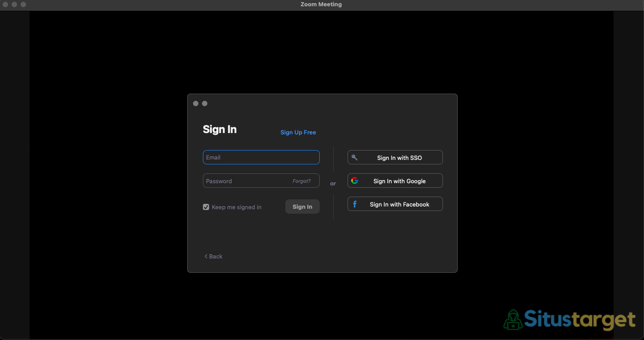Close the Sign In dialog window

coord(196,103)
